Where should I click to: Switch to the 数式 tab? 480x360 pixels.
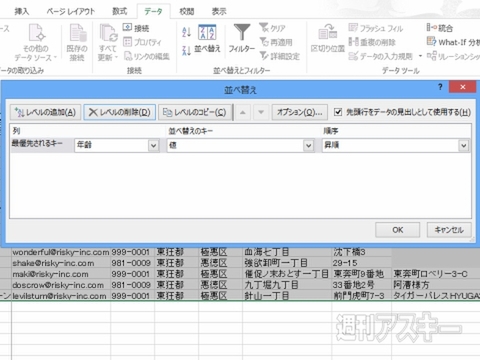tap(119, 11)
